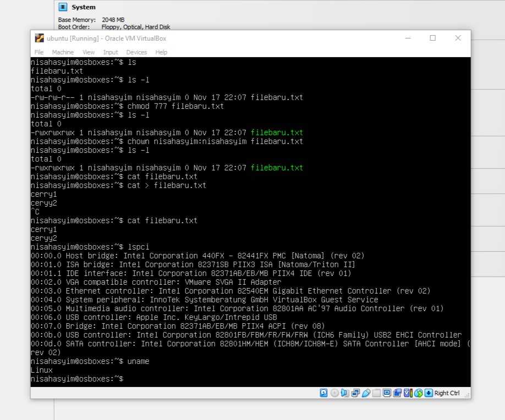Click the shared folders status icon
This screenshot has height=420, width=505.
376,393
